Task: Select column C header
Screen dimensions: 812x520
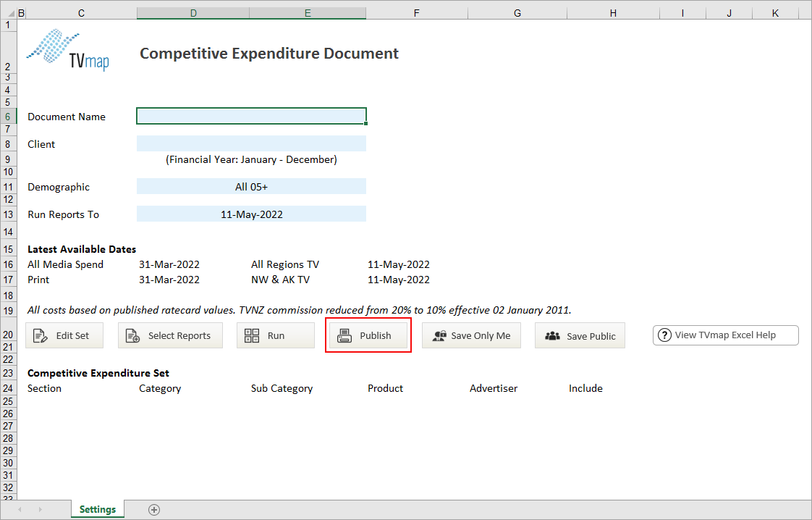Action: pos(81,13)
